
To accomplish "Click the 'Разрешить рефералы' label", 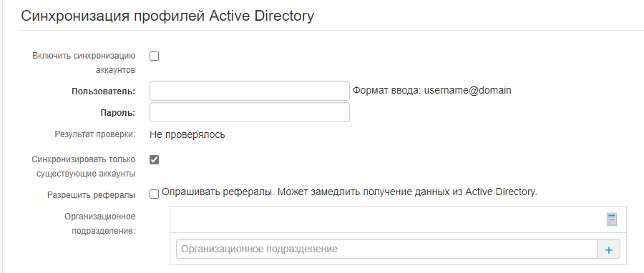I will (x=91, y=195).
